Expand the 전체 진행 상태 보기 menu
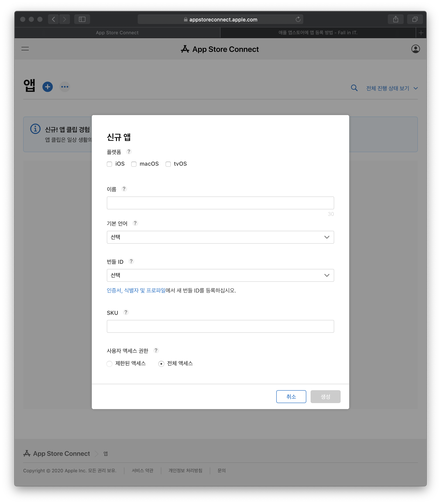The image size is (441, 504). 392,88
